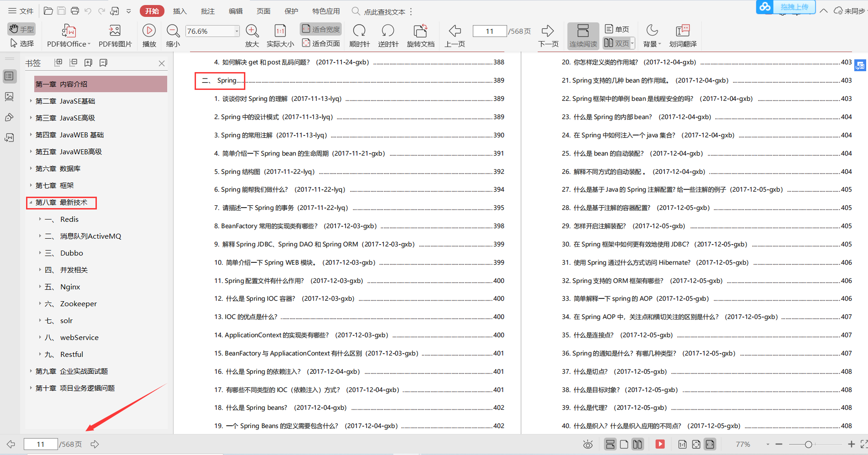868x455 pixels.
Task: Open the quick access toolbar customize dropdown arrow
Action: [128, 11]
